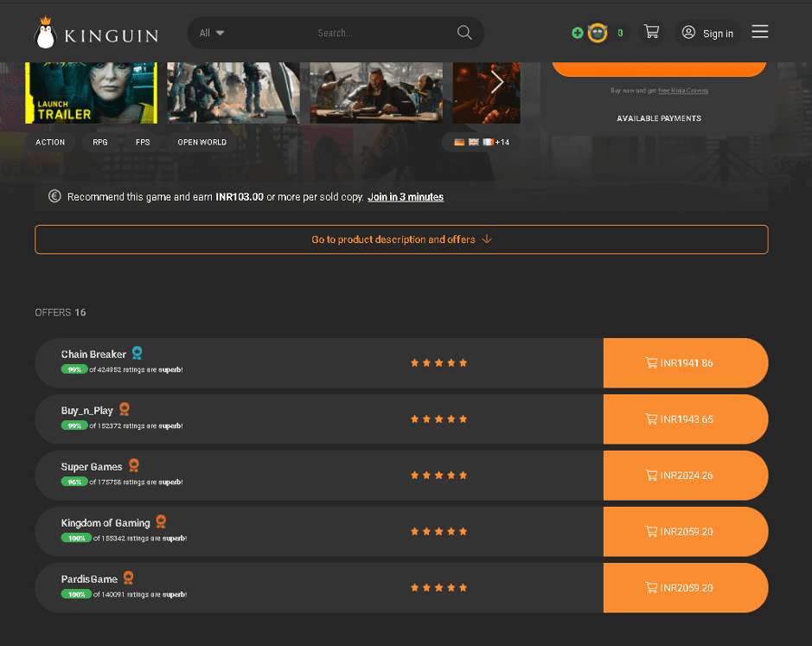Advance screenshots with the right arrow
Screen dimensions: 812x646
[496, 82]
